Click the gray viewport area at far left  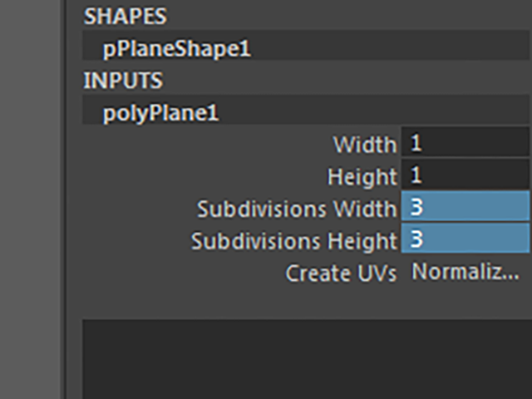click(x=29, y=199)
